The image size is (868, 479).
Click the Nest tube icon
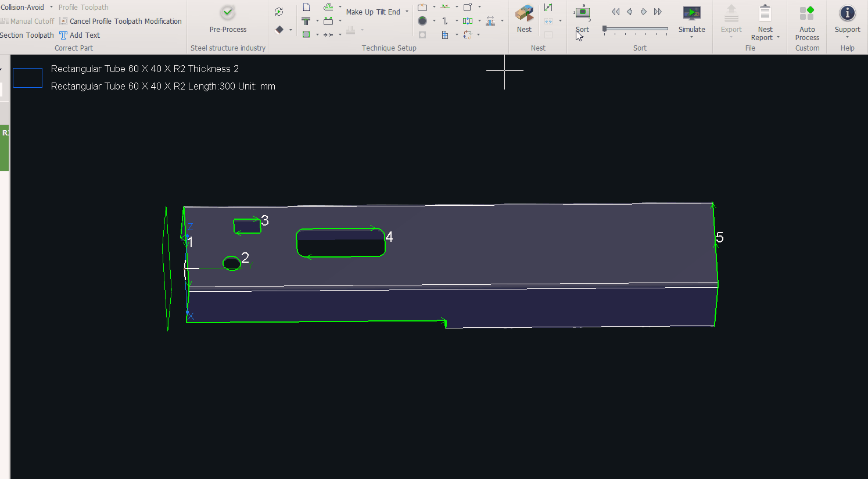click(524, 13)
